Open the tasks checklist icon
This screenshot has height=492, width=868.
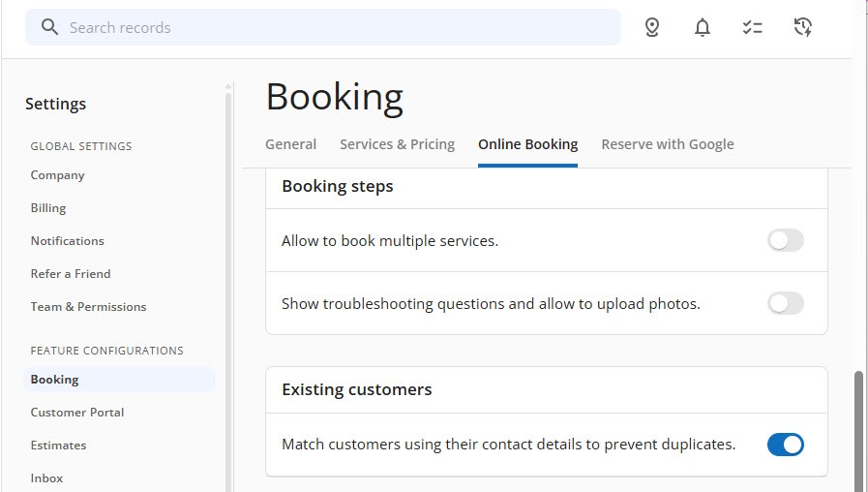(x=752, y=27)
